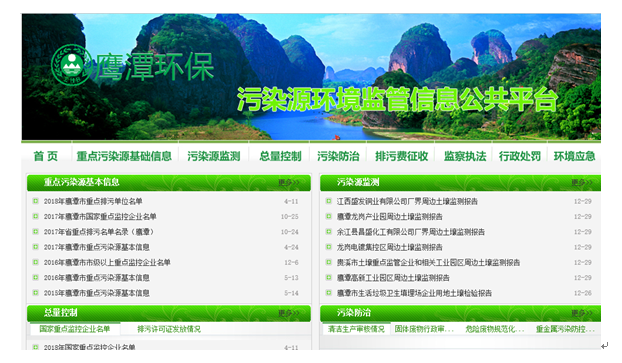622x363 pixels.
Task: Expand 更多 in 污染源监测 panel
Action: click(582, 182)
